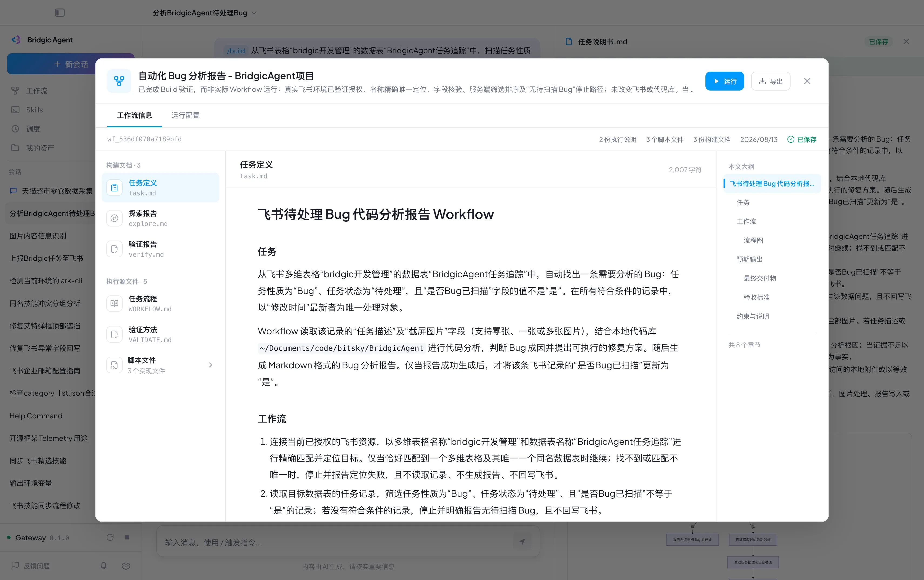
Task: Jump to 最终交付物 in outline
Action: [x=759, y=278]
